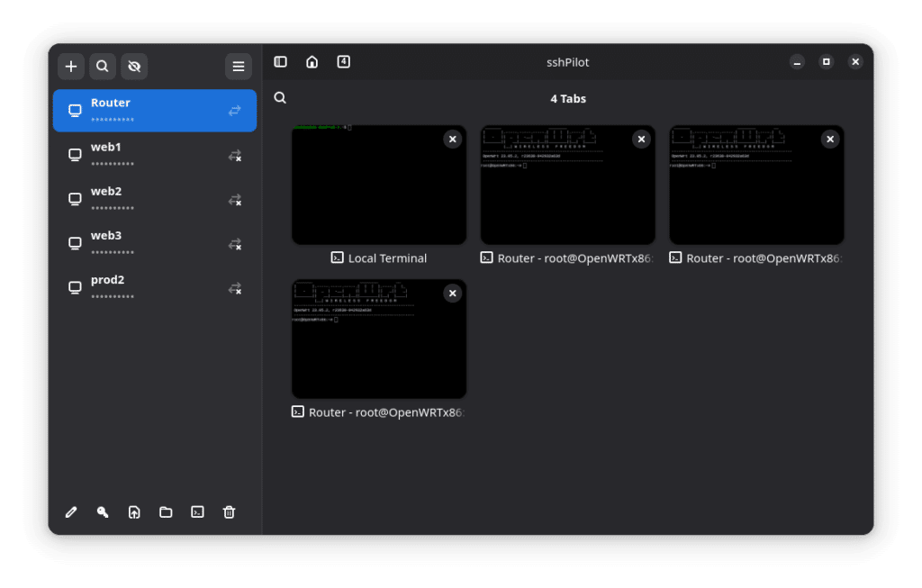The image size is (922, 588).
Task: Toggle the sidebar panel visibility
Action: 280,62
